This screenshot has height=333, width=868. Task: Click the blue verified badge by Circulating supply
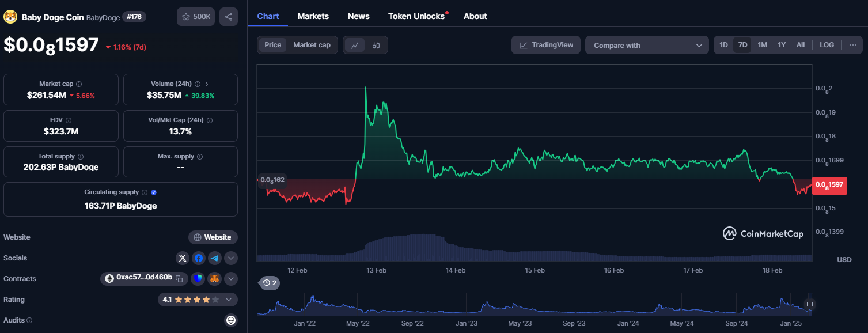point(154,192)
